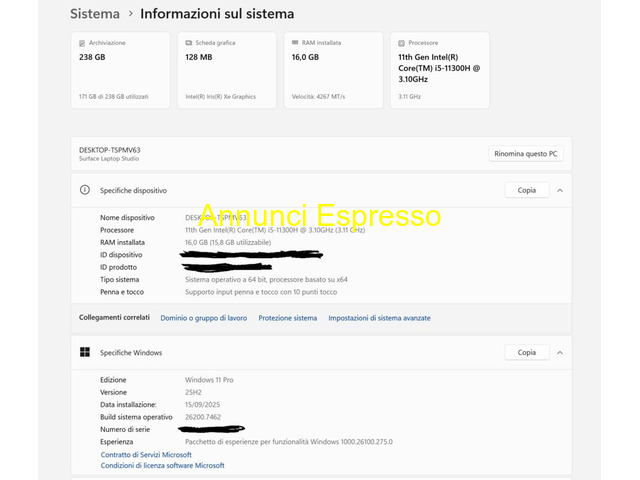The width and height of the screenshot is (640, 480).
Task: Go back to Sistema via breadcrumb
Action: tap(95, 14)
